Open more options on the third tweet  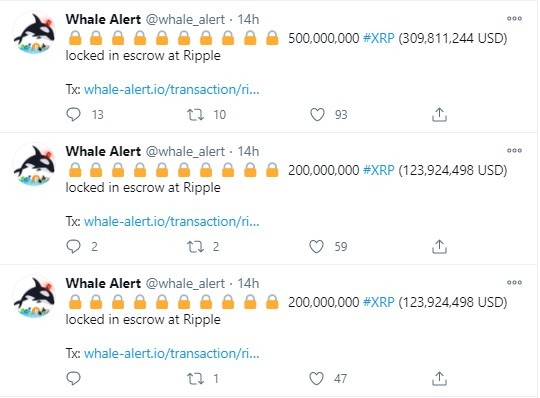click(x=514, y=283)
